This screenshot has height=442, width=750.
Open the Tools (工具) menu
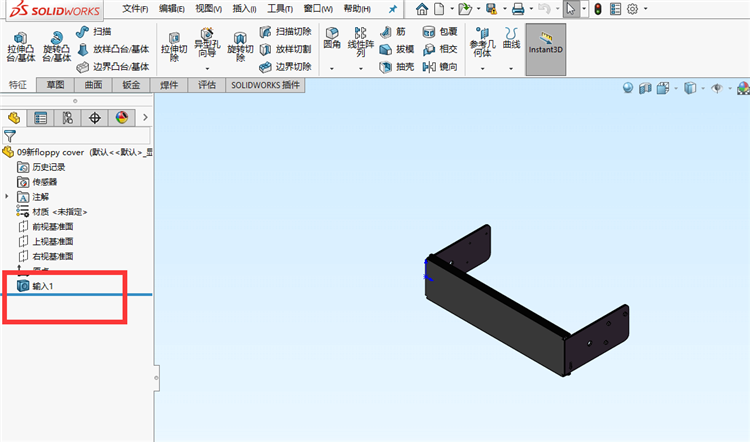point(280,9)
